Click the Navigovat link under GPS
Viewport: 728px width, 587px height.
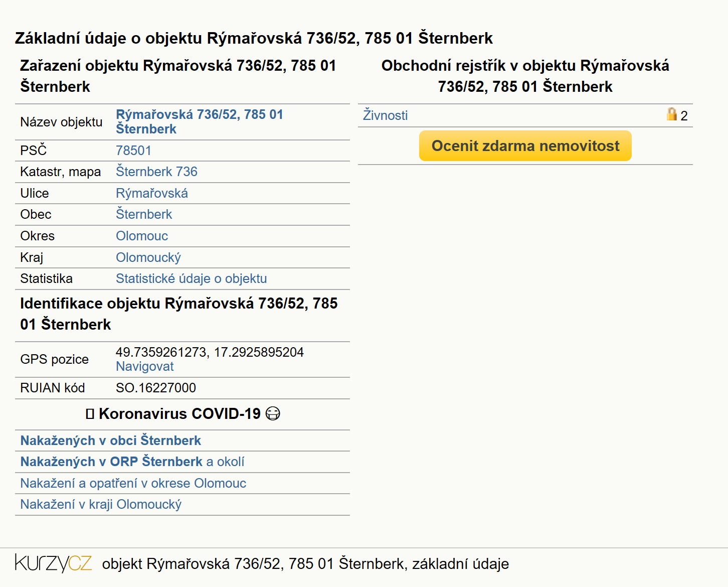145,367
